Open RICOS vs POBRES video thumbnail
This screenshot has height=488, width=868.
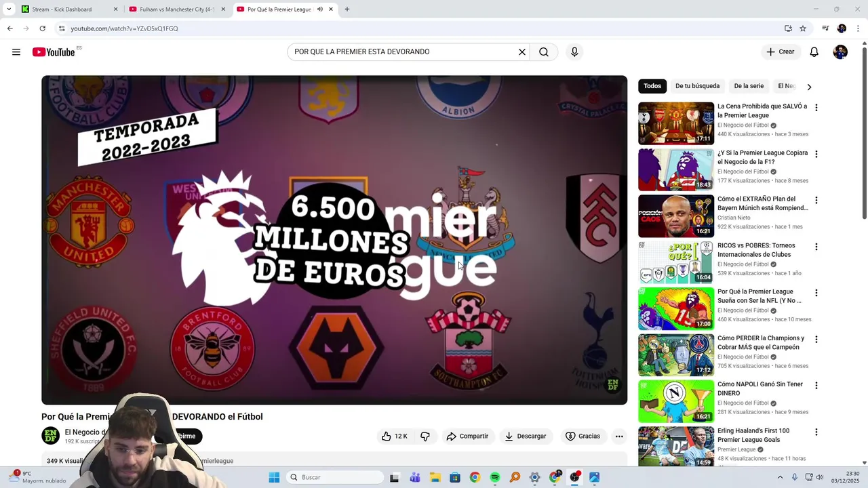coord(676,262)
